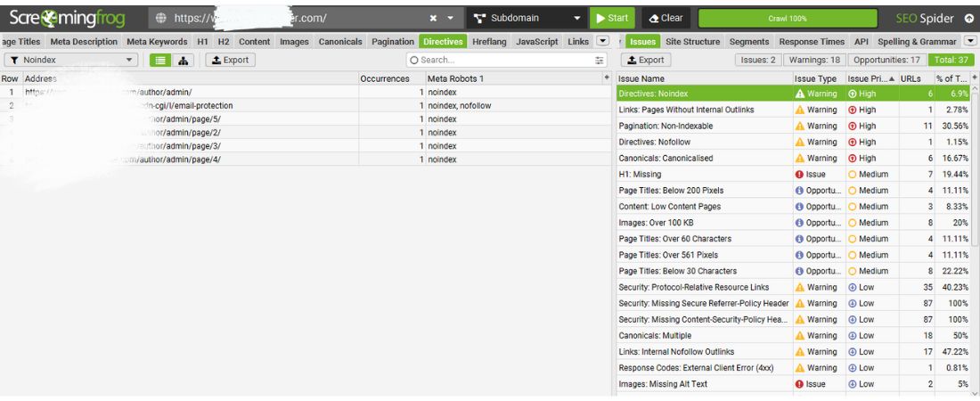Expand the left tabs overflow dropdown
The image size is (980, 401).
click(x=602, y=41)
